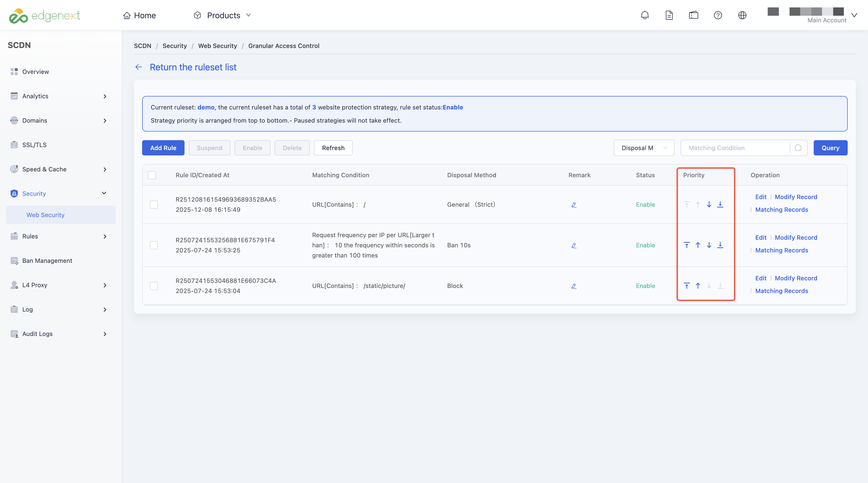Viewport: 868px width, 483px height.
Task: Open the notifications bell icon
Action: (645, 15)
